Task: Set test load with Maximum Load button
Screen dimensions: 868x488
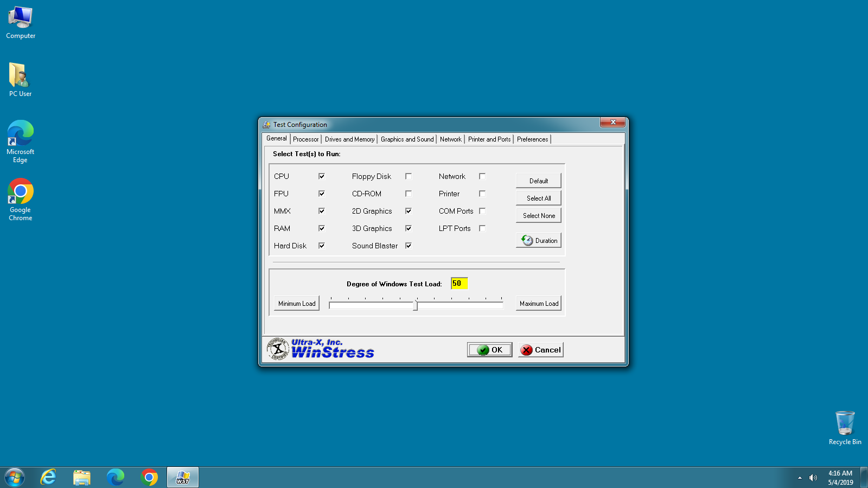Action: pyautogui.click(x=539, y=303)
